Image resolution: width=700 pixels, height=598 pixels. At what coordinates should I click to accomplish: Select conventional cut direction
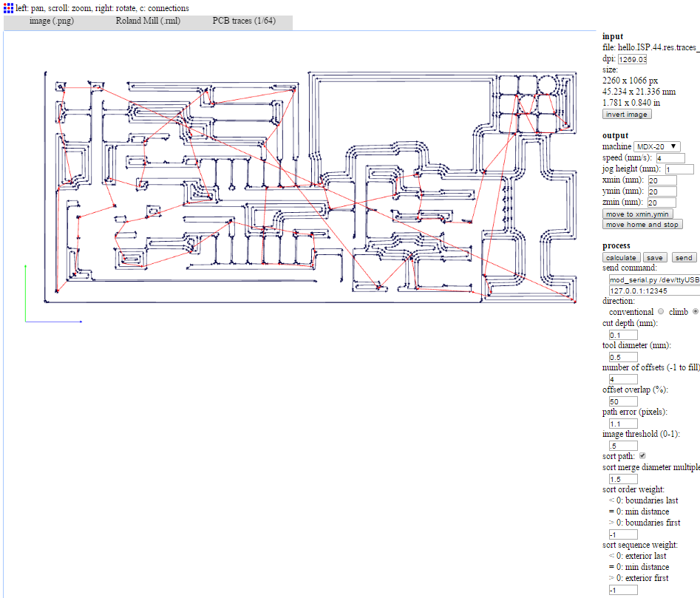click(661, 311)
